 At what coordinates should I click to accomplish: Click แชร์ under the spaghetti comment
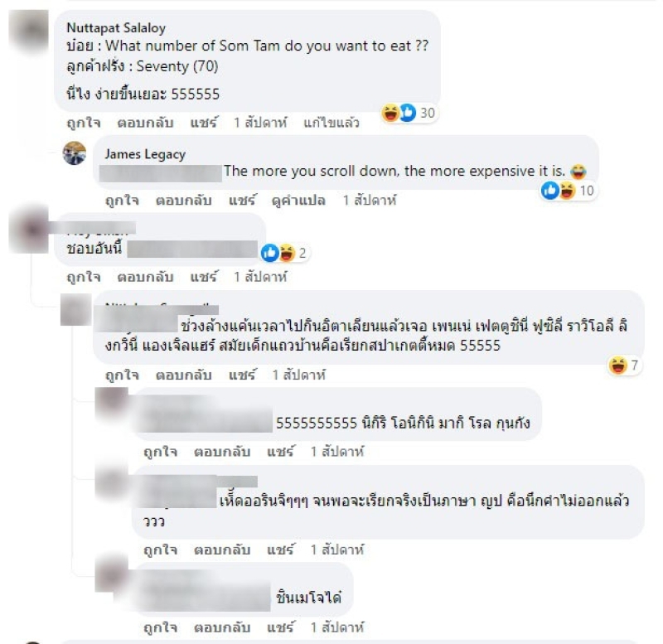(242, 375)
